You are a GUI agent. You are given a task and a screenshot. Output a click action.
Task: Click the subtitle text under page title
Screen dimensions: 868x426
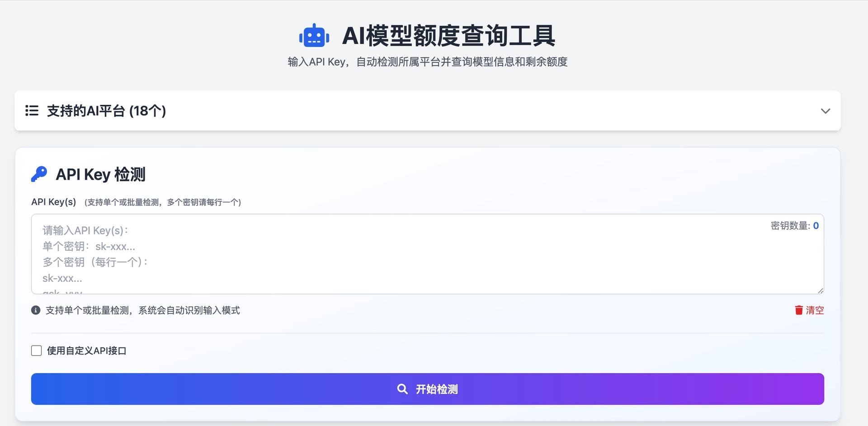coord(428,62)
